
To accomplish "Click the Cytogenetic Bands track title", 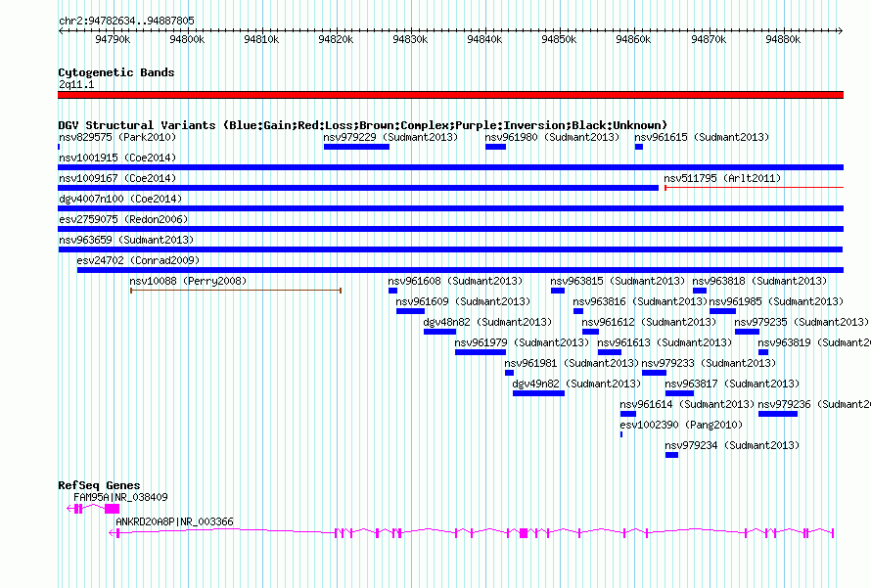I will coord(116,72).
